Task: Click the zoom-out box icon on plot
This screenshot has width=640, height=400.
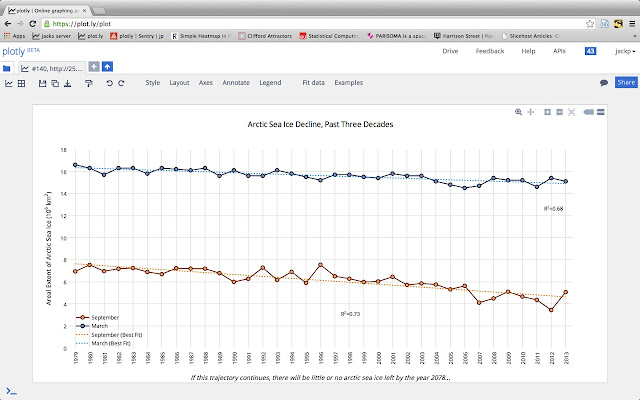Action: (x=560, y=112)
